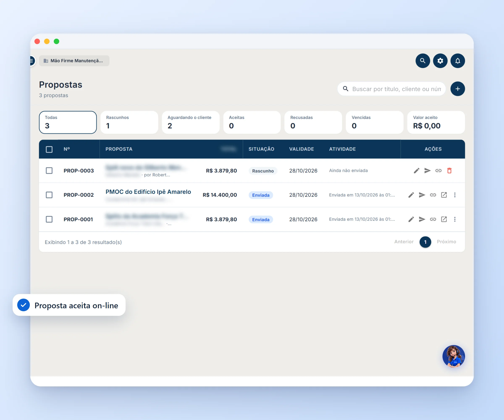Open the global search icon in header
Image resolution: width=504 pixels, height=420 pixels.
point(423,61)
